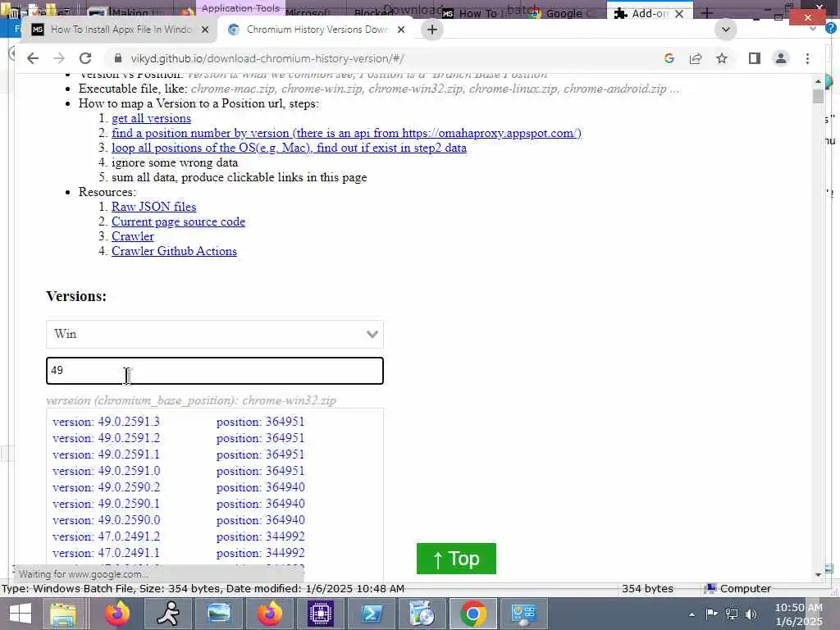Show hidden tray icons arrow
This screenshot has width=840, height=630.
point(692,614)
